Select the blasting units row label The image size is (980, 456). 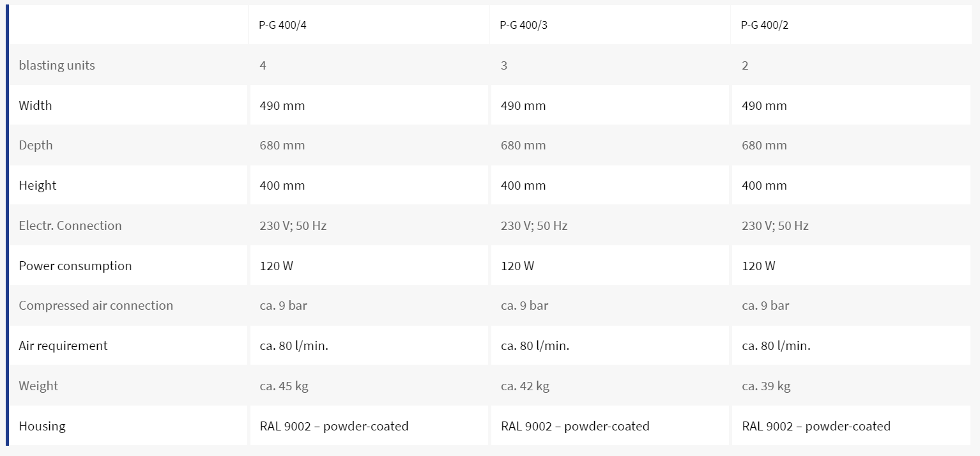tap(57, 65)
